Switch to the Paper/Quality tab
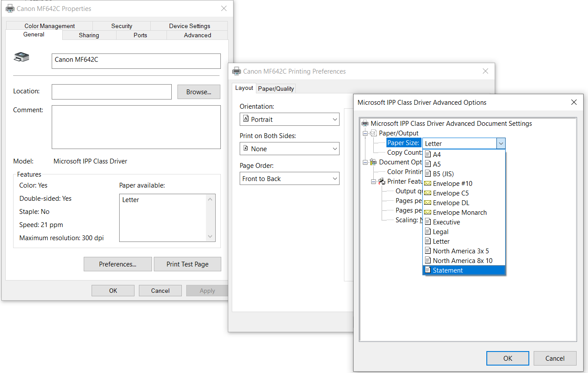The width and height of the screenshot is (588, 373). (276, 88)
